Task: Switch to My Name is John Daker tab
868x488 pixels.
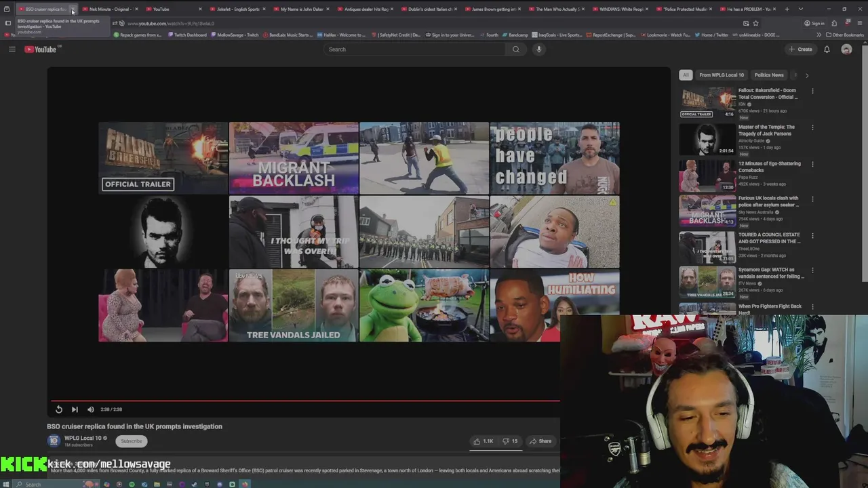Action: pos(301,9)
